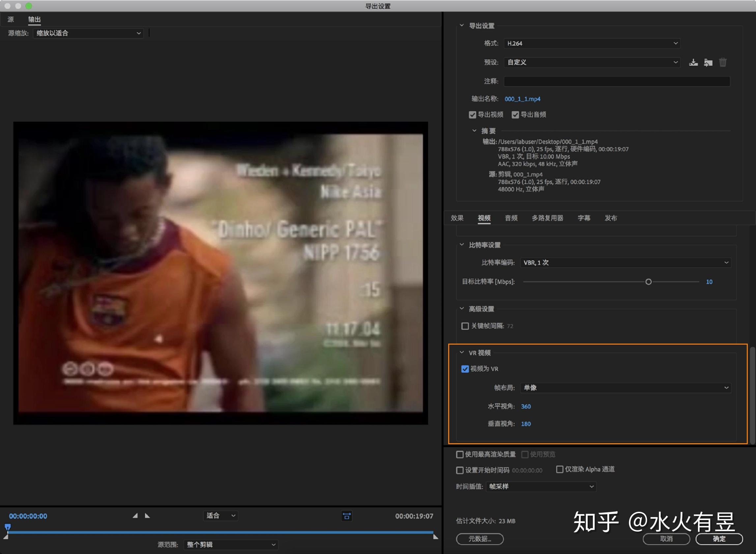This screenshot has width=756, height=554.
Task: Click the Save Preset icon
Action: coord(693,62)
